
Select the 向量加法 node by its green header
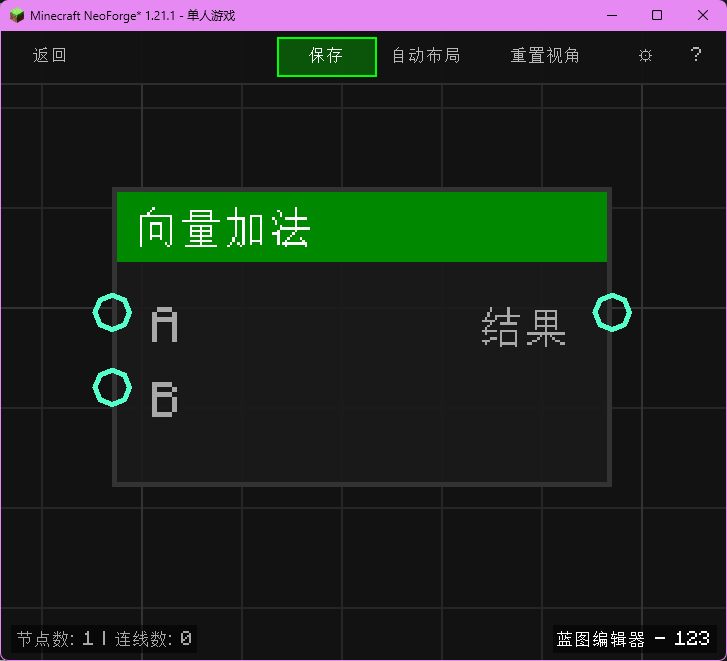click(x=361, y=227)
